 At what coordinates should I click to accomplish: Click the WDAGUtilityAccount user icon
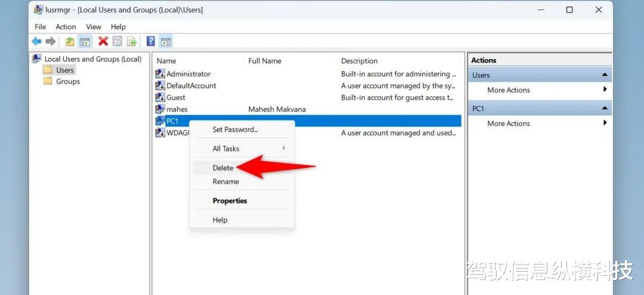click(x=160, y=133)
